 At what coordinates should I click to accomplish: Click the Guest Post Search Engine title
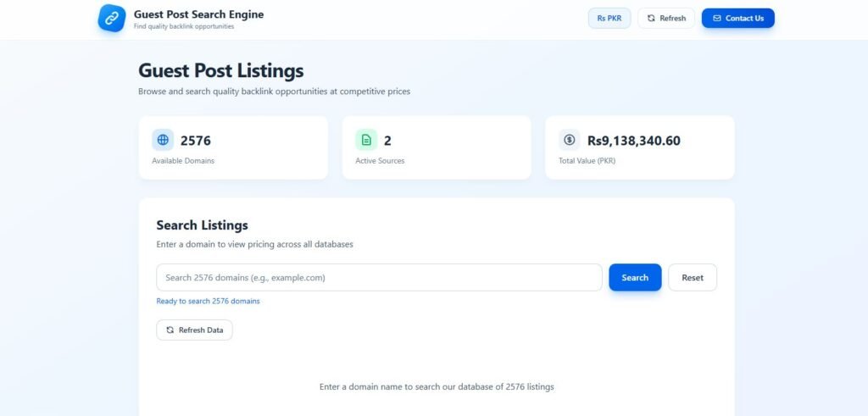pyautogui.click(x=198, y=14)
